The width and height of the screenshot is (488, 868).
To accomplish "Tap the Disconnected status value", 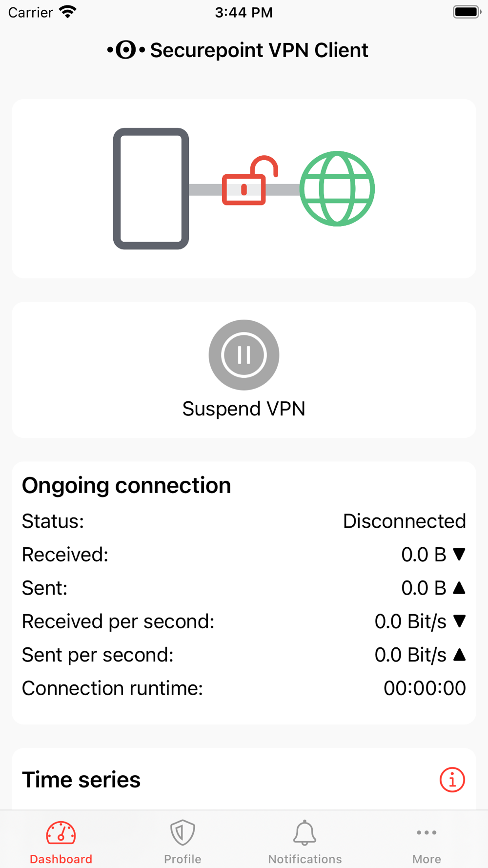I will 404,521.
